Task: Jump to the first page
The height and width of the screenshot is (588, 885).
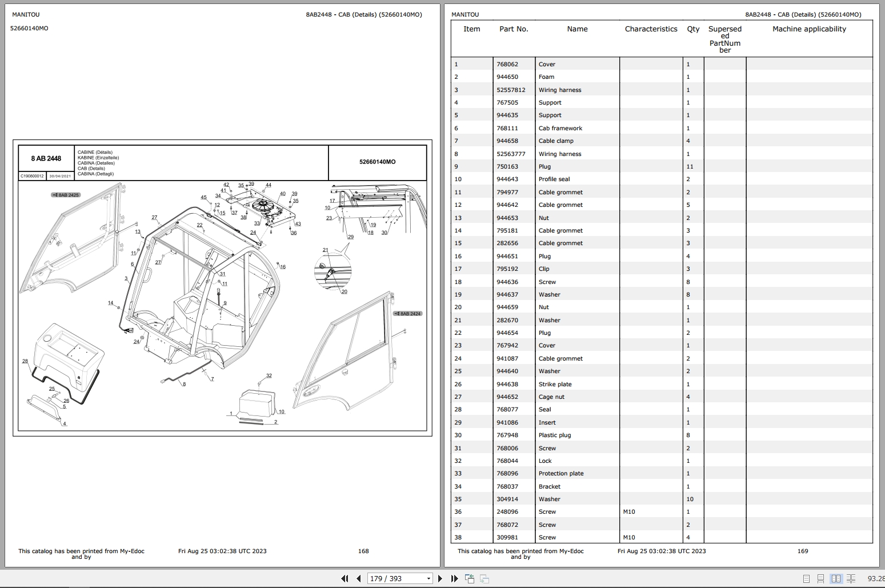Action: 345,578
